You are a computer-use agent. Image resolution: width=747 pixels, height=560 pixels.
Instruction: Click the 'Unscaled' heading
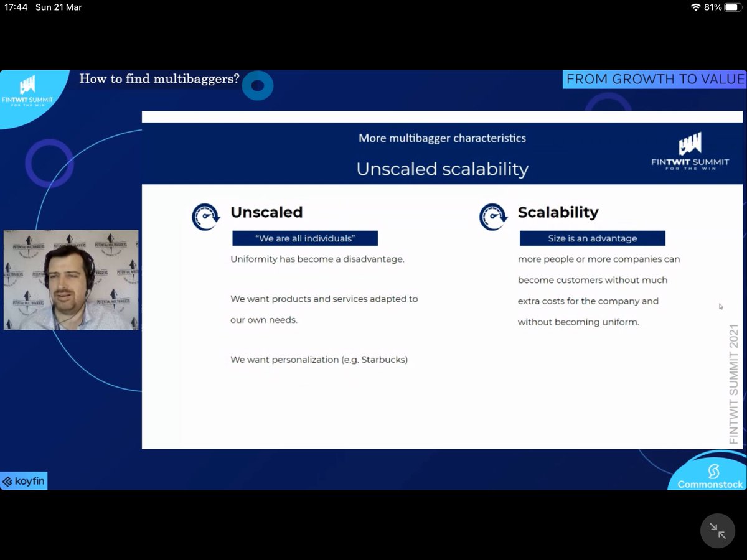[x=266, y=212]
